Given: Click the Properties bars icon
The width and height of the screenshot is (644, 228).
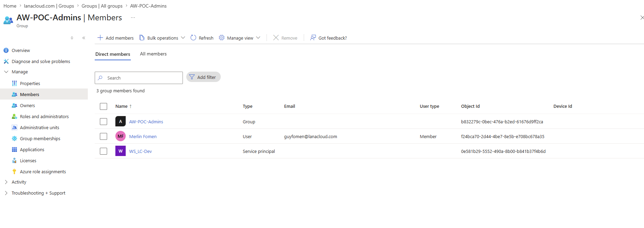Looking at the screenshot, I should coord(14,83).
